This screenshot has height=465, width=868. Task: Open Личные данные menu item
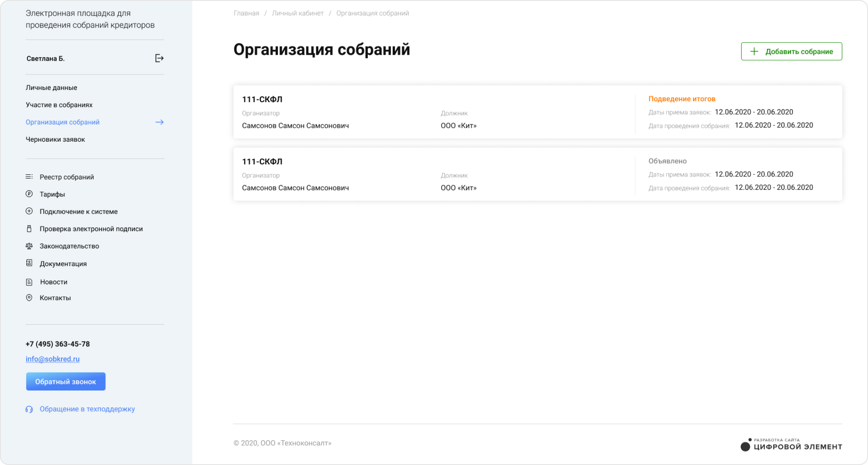(x=51, y=87)
